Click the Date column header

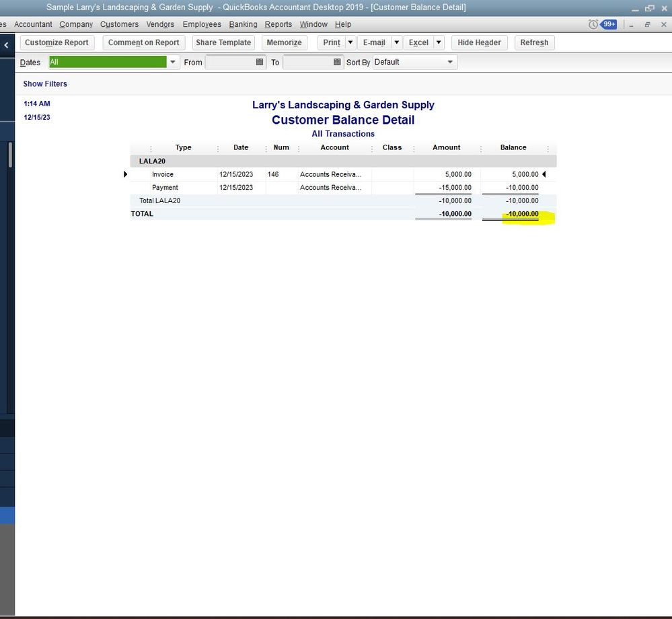point(241,147)
